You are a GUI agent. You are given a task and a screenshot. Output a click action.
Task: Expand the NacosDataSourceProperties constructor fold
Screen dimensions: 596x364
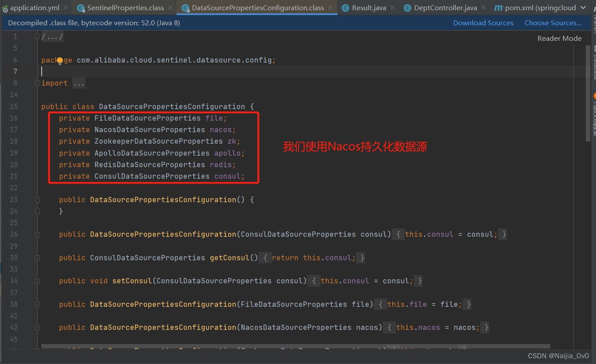(37, 328)
